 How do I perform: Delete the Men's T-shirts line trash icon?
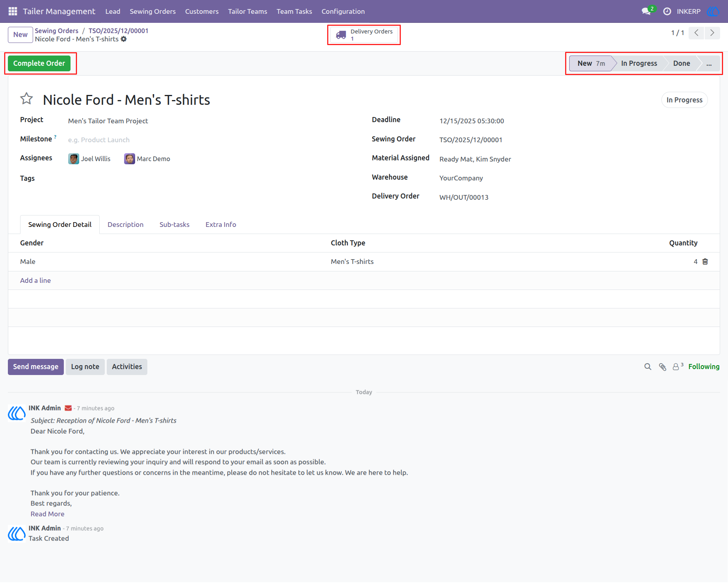(x=705, y=262)
